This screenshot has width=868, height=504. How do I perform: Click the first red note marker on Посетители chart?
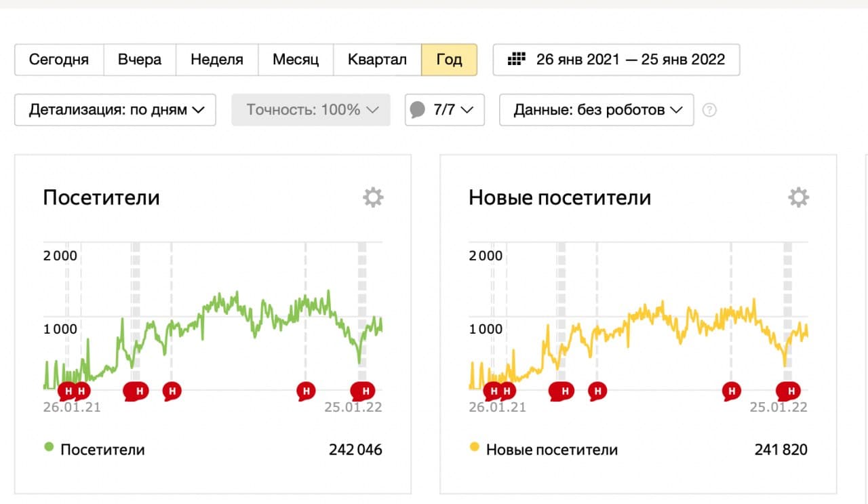[x=66, y=391]
